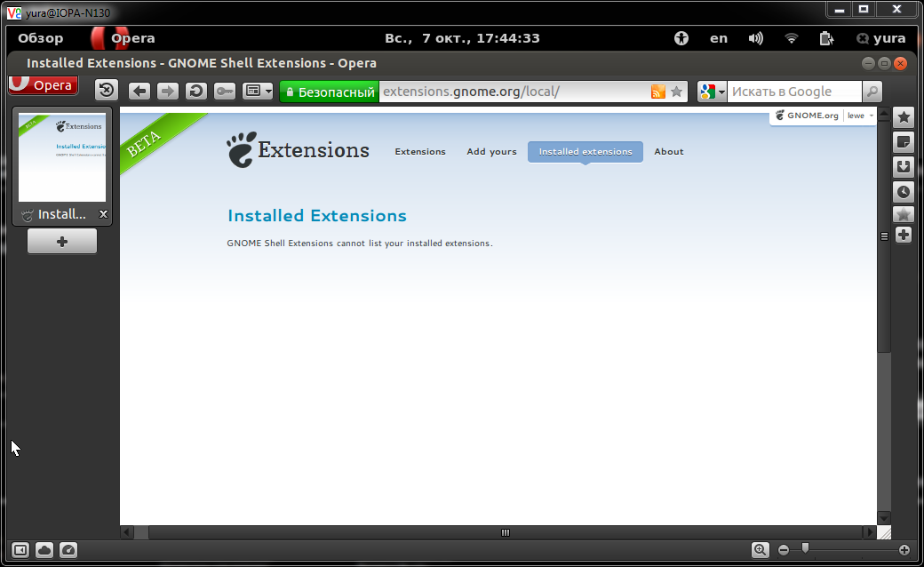Click the zoom slider handle

tap(805, 549)
